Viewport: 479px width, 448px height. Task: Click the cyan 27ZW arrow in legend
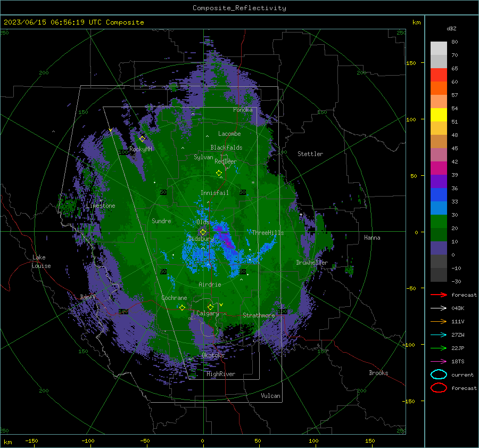click(439, 335)
